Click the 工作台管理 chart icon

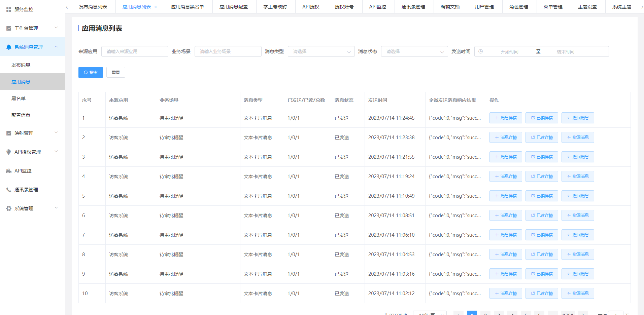click(x=9, y=28)
